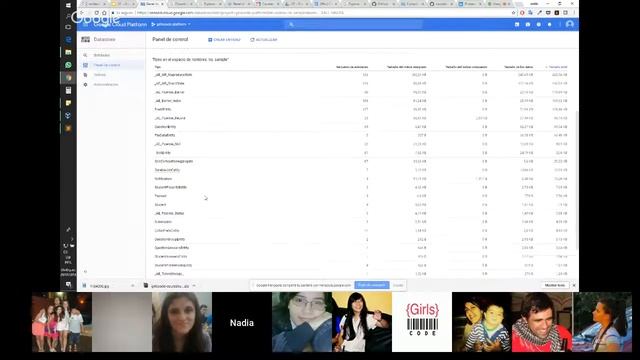
Task: Click the blue stop sharing button
Action: point(371,285)
